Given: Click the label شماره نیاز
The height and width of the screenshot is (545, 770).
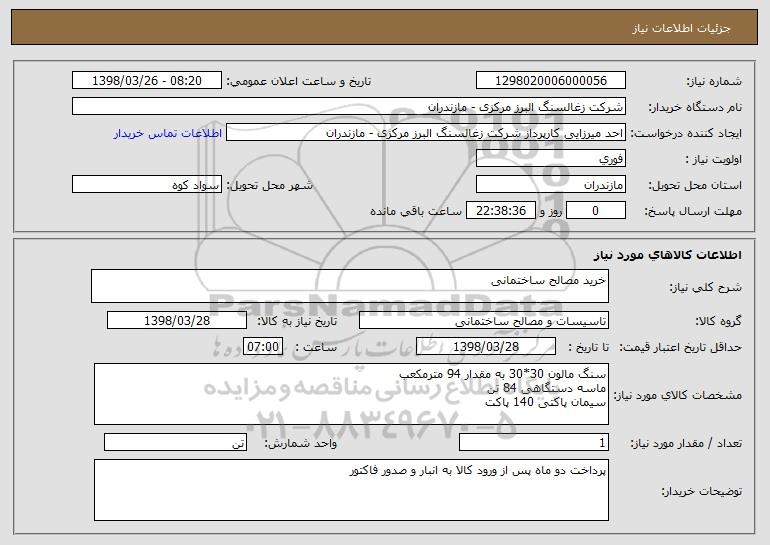Looking at the screenshot, I should click(x=714, y=81).
